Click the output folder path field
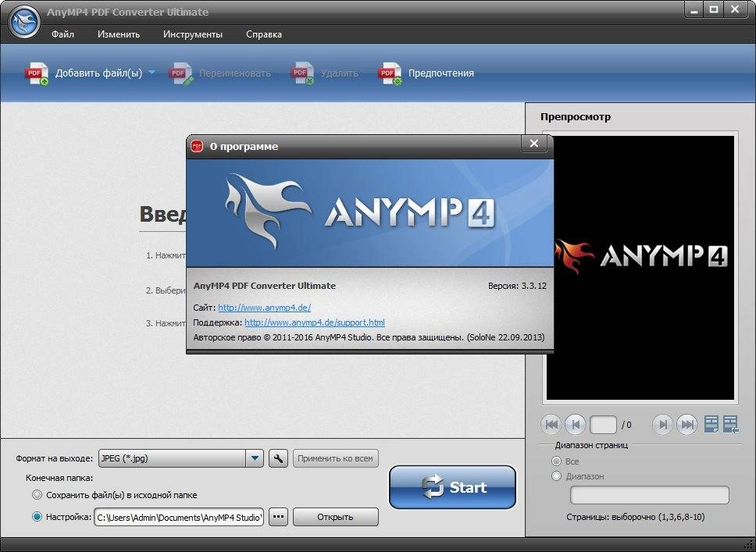The height and width of the screenshot is (552, 756). coord(179,518)
